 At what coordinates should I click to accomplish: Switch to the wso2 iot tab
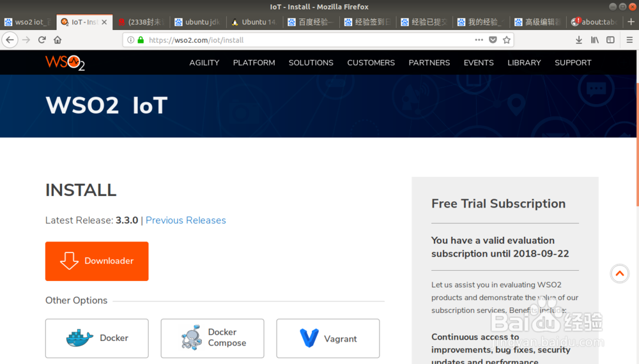(28, 22)
